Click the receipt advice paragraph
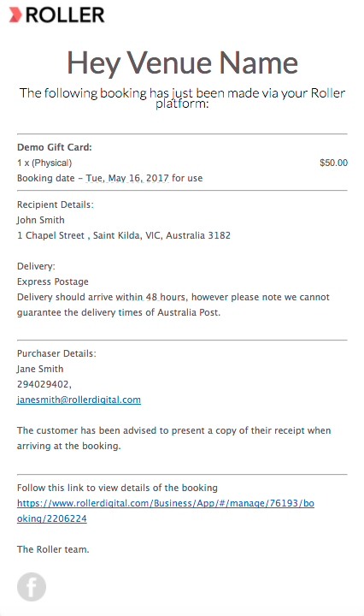 coord(173,438)
